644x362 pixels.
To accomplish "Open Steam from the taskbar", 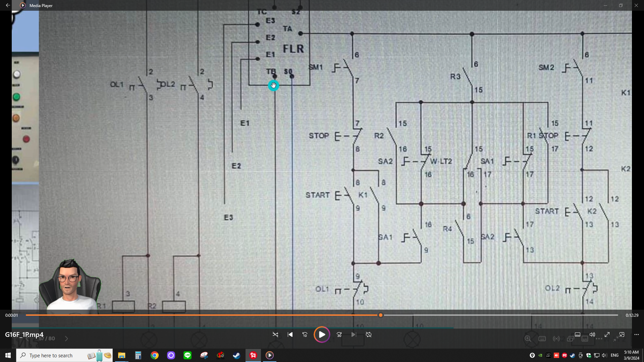I will (237, 355).
